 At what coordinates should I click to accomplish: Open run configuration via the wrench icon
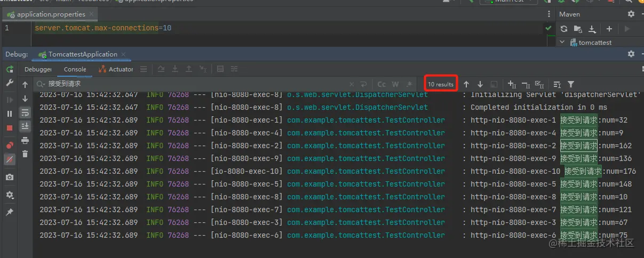click(x=10, y=84)
